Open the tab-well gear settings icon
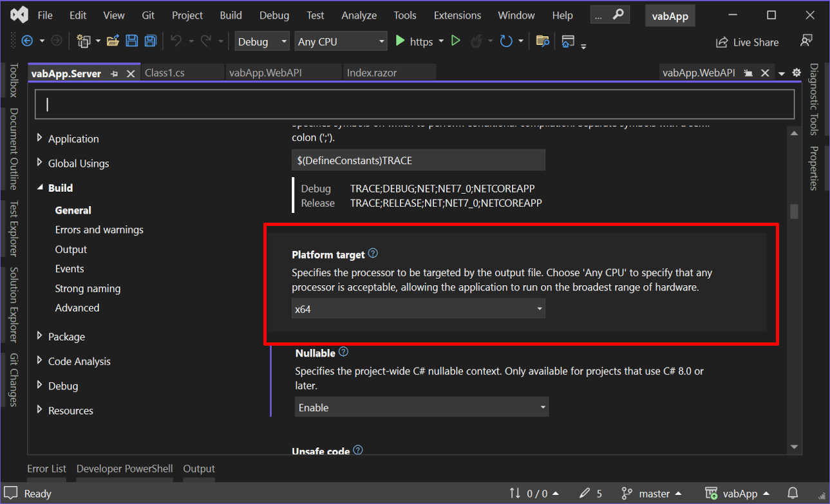This screenshot has width=830, height=504. pos(797,73)
